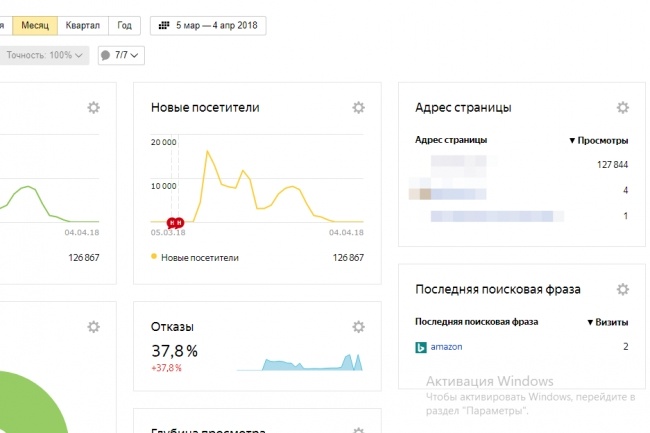Viewport: 650px width, 433px height.
Task: Click the Последняя поисковая фраза column header
Action: point(477,322)
